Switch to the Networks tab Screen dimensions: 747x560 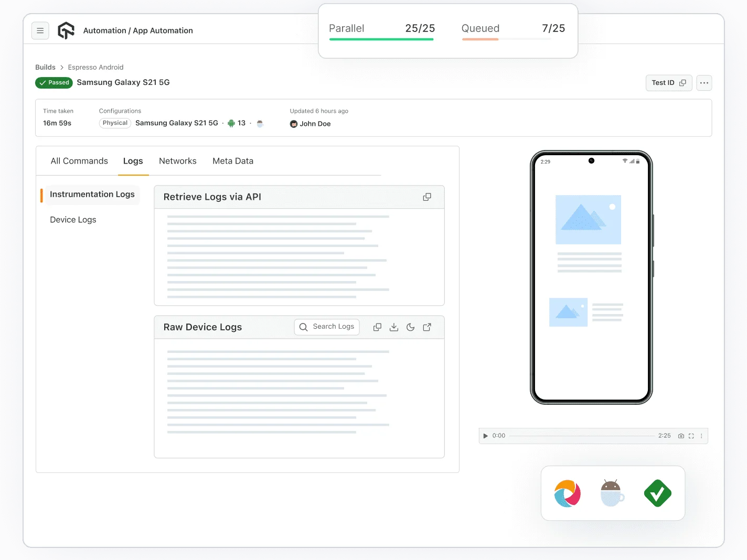(x=178, y=161)
